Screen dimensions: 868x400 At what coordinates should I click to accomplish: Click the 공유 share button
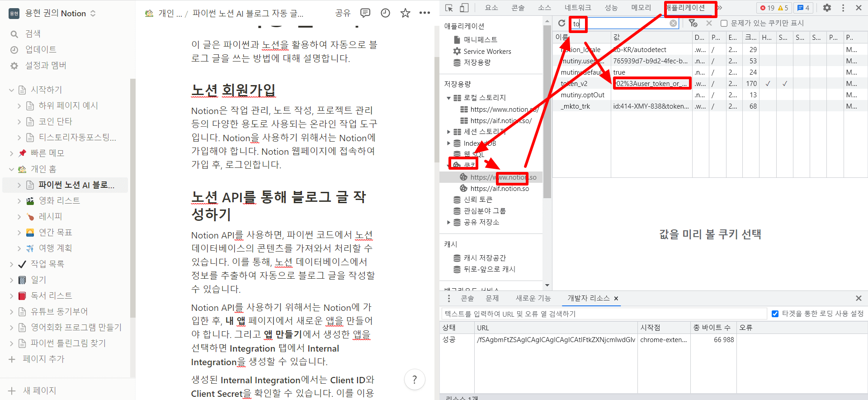[x=343, y=13]
